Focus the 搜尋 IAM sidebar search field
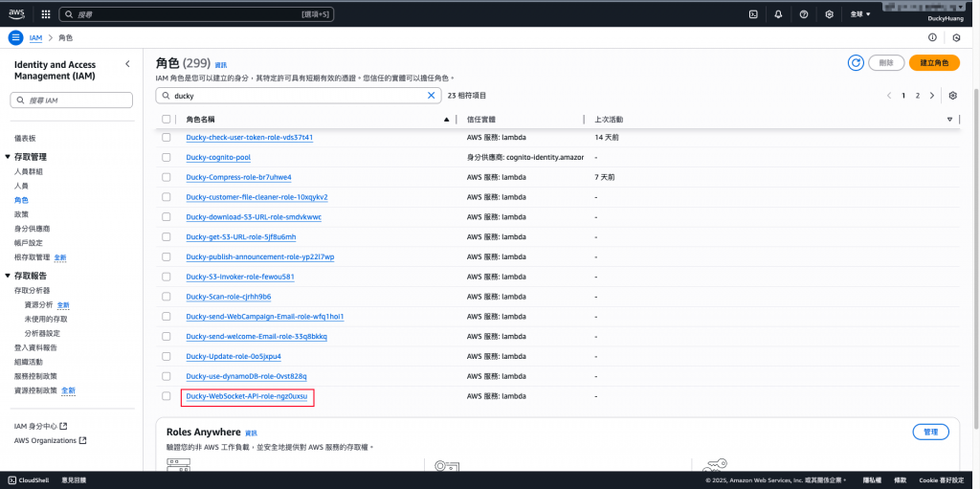The image size is (980, 489). click(x=71, y=100)
